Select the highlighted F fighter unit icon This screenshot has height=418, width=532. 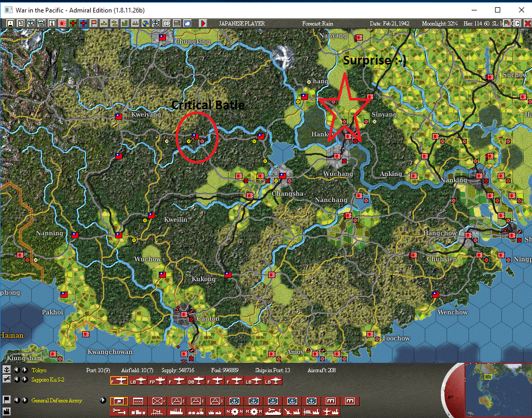(119, 381)
